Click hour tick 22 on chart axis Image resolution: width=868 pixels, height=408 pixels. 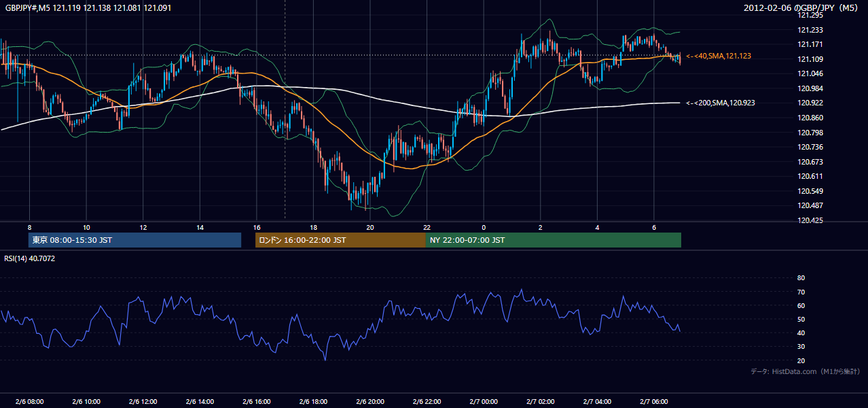pyautogui.click(x=427, y=227)
